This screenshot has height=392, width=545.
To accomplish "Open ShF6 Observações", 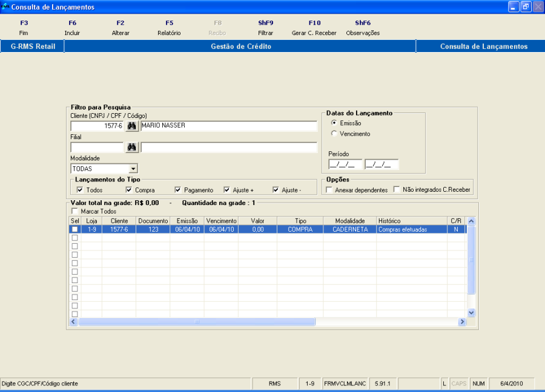I will click(x=363, y=28).
